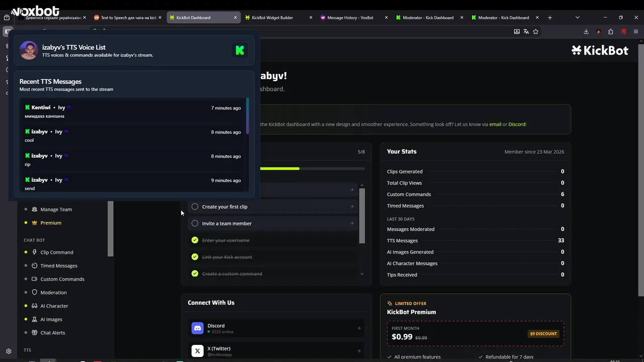This screenshot has height=362, width=644.
Task: Click the Custom Commands stat value 6
Action: [562, 194]
